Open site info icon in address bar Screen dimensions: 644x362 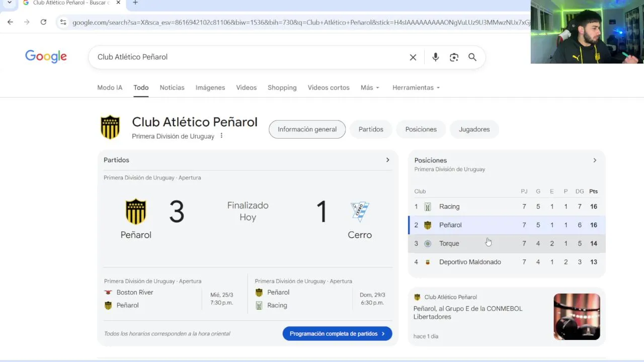tap(63, 22)
